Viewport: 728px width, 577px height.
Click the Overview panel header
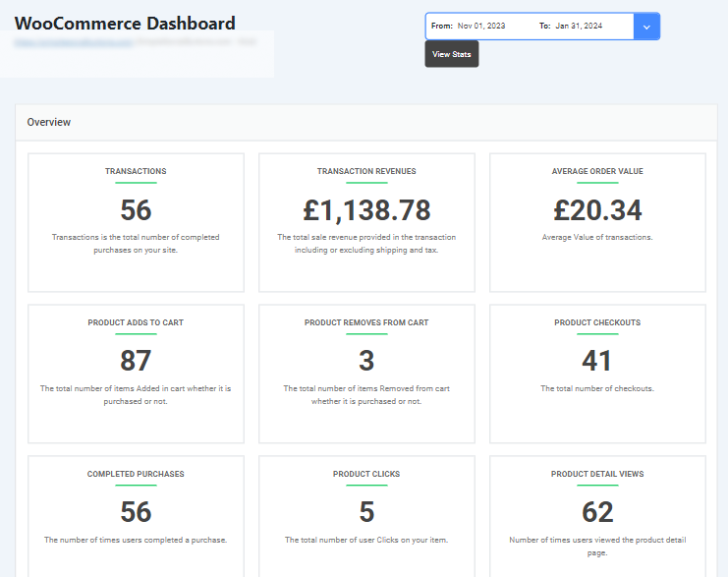point(49,123)
